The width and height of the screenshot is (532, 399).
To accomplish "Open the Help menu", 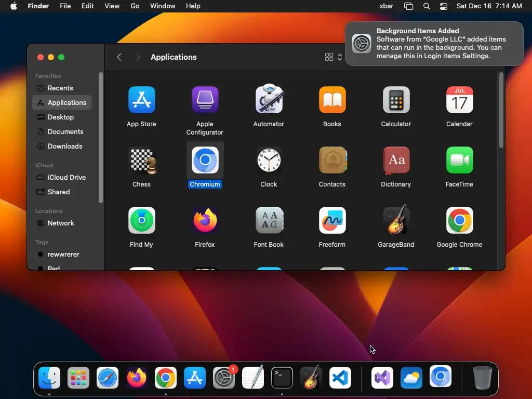I will tap(193, 6).
